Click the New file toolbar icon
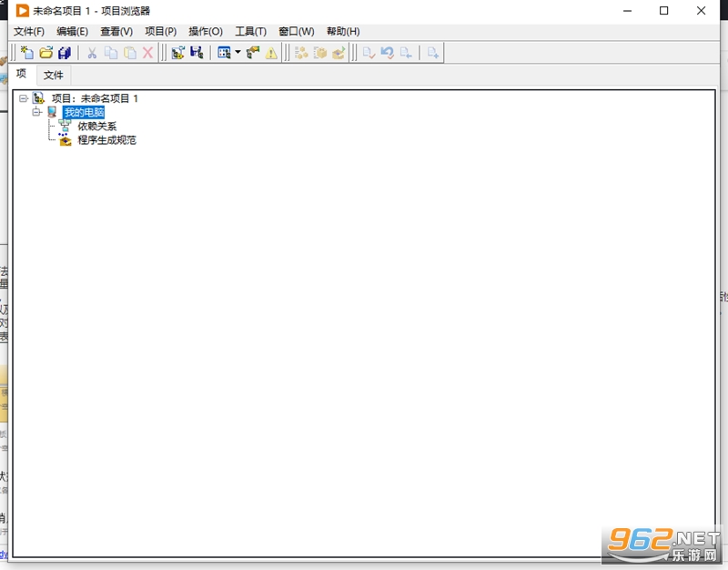The width and height of the screenshot is (728, 570). [27, 53]
